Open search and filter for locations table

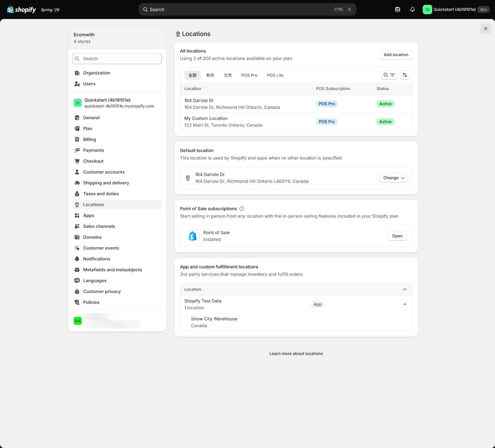click(389, 75)
